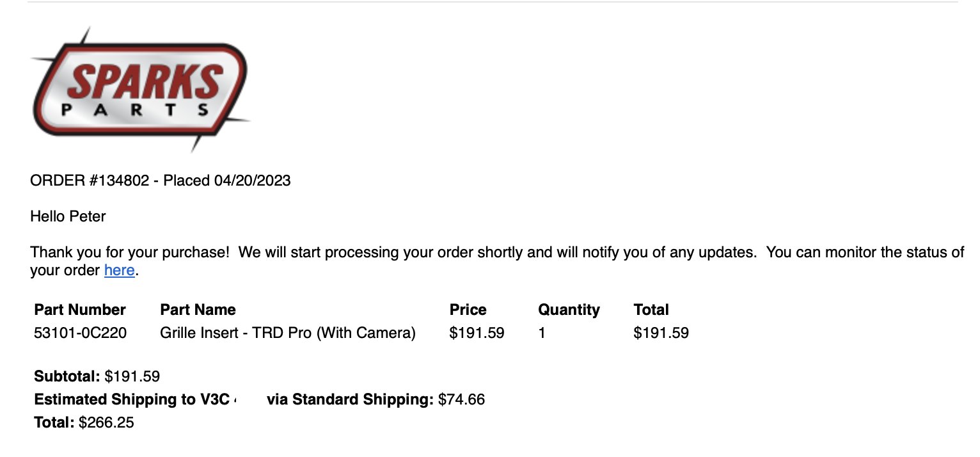Image resolution: width=980 pixels, height=457 pixels.
Task: Click the Subtotal label
Action: tap(67, 376)
